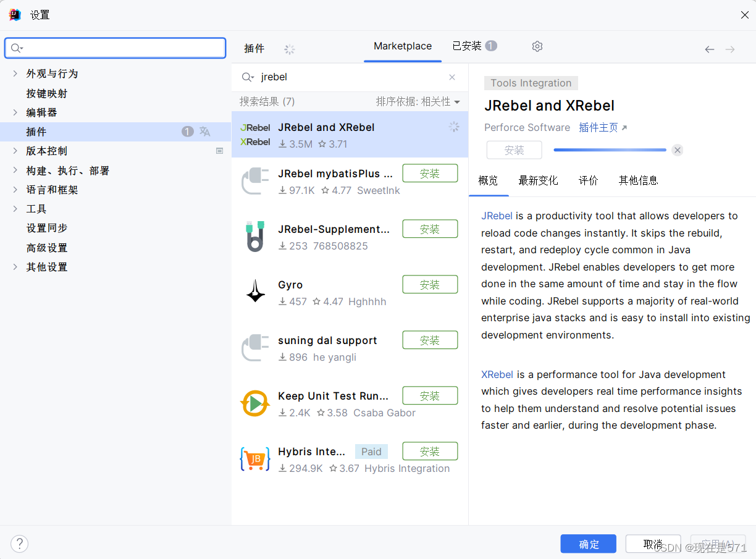The width and height of the screenshot is (756, 559).
Task: Open the plugin settings gear icon
Action: pyautogui.click(x=537, y=46)
